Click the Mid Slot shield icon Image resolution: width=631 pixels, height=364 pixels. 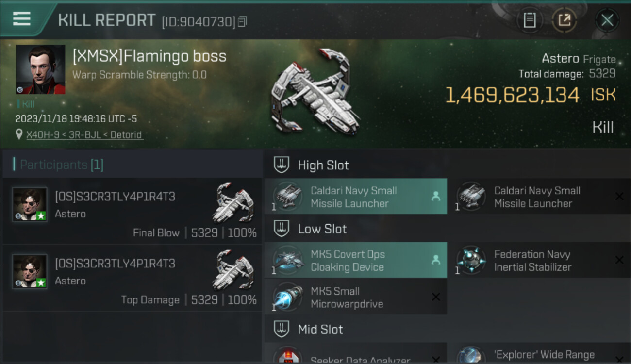click(282, 330)
